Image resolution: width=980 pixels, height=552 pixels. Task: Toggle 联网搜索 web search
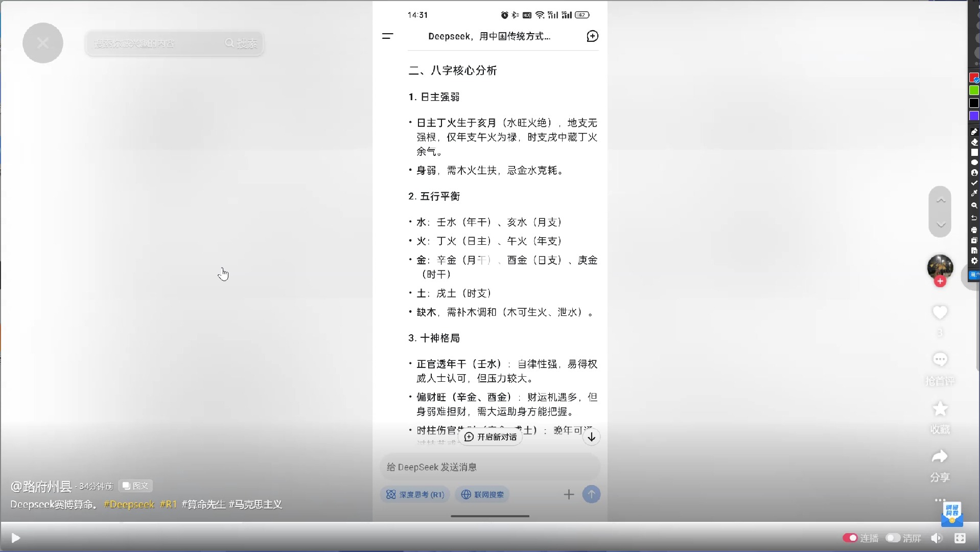click(x=482, y=495)
